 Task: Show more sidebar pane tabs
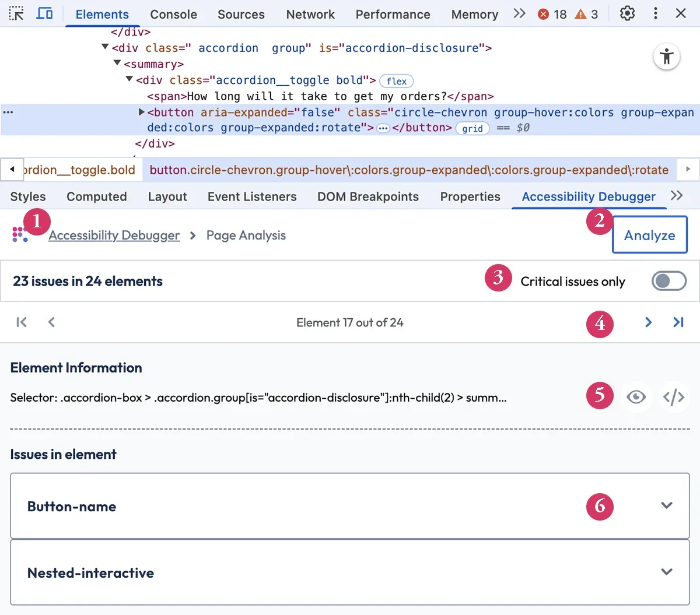(677, 196)
